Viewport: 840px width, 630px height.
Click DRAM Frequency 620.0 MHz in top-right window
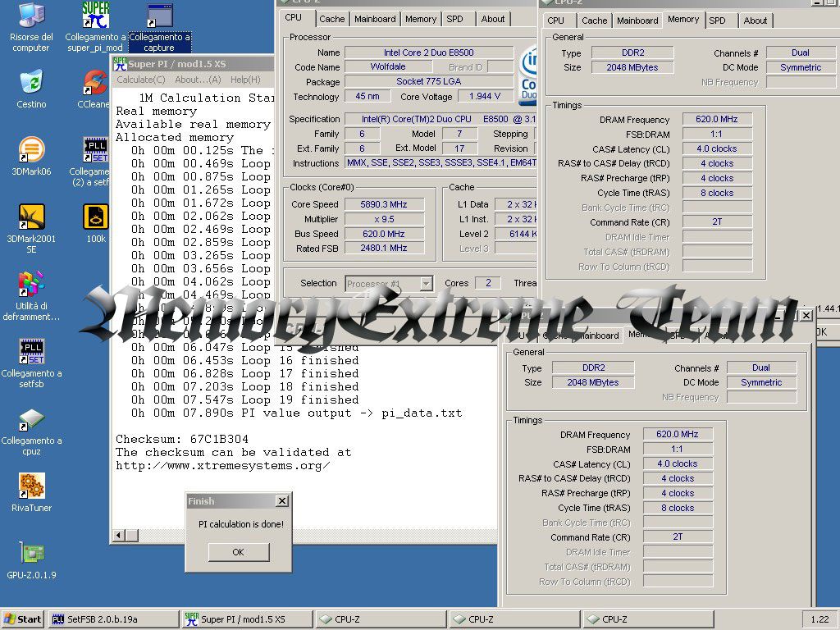pyautogui.click(x=717, y=120)
